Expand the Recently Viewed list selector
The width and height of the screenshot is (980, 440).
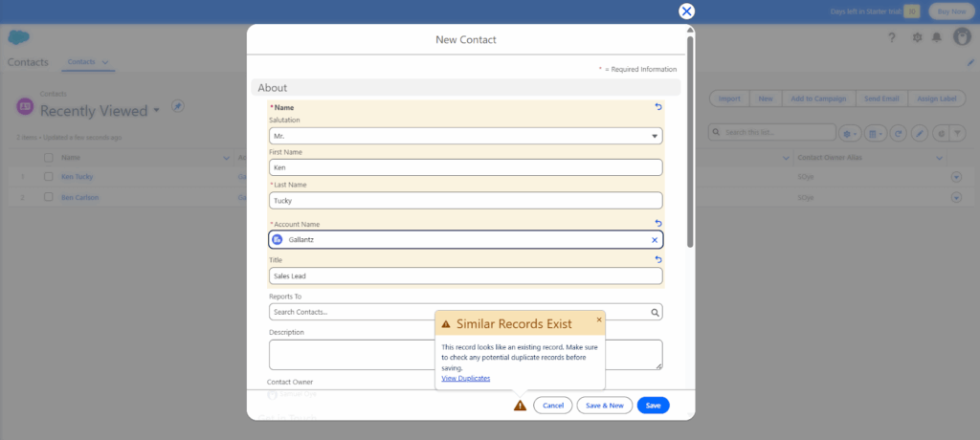157,111
